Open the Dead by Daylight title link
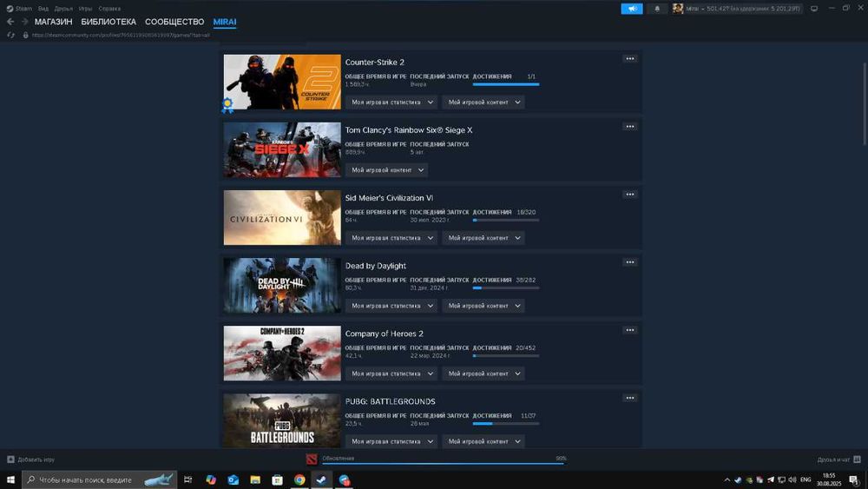This screenshot has height=489, width=868. (375, 266)
